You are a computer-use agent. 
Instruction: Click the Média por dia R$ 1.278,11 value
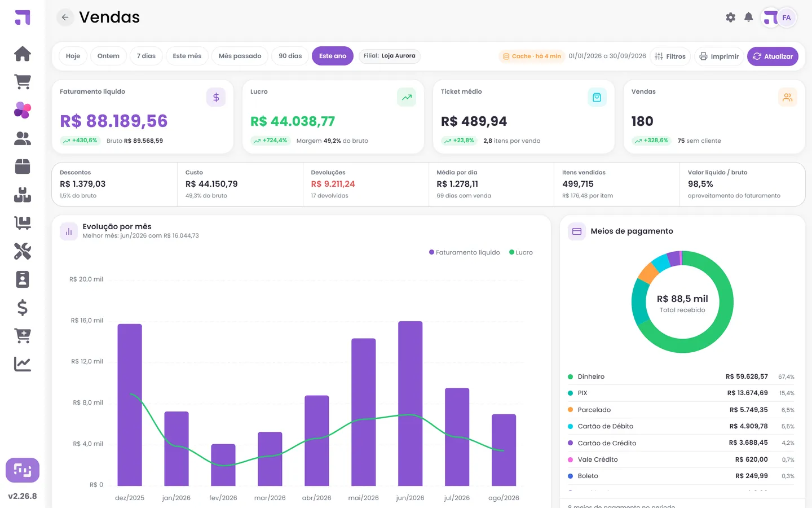pos(457,184)
